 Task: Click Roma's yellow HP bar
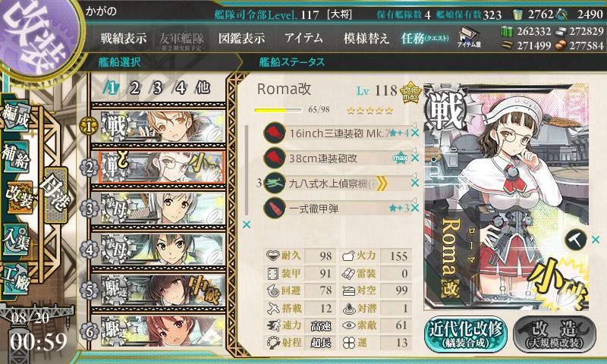[278, 110]
